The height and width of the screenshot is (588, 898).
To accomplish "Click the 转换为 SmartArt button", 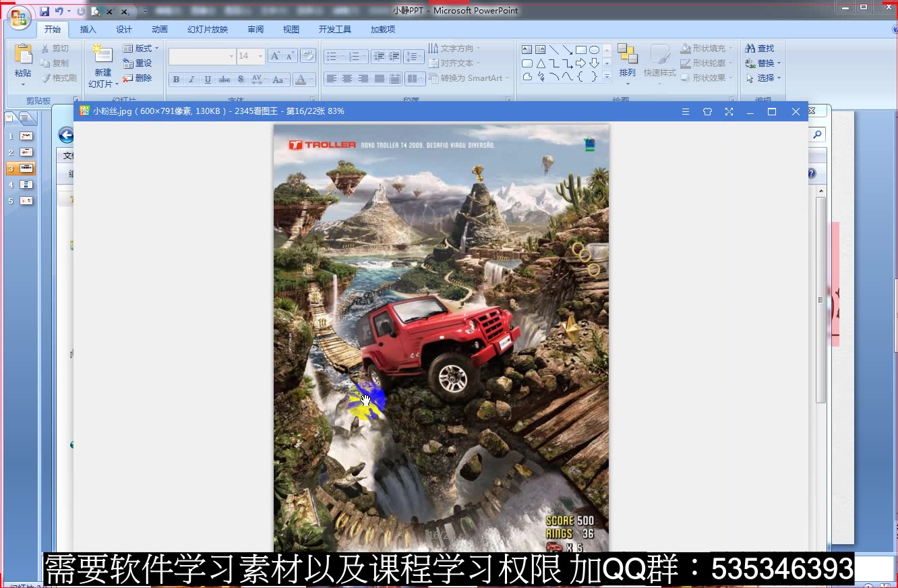I will [x=469, y=78].
